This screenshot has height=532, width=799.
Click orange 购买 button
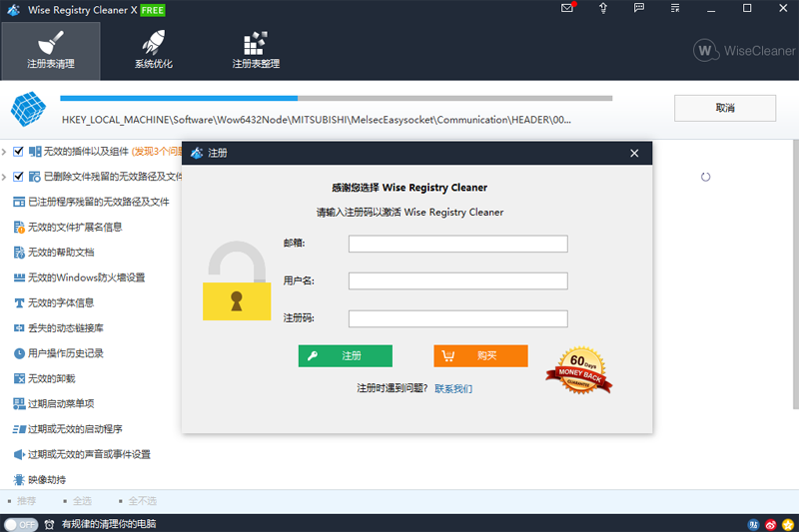point(481,356)
